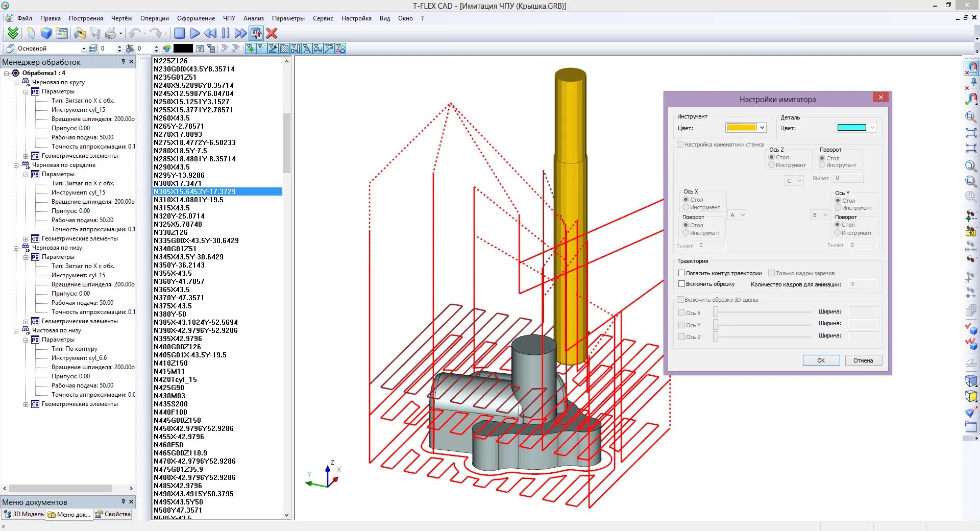980x531 pixels.
Task: Toggle the hatch selector filter icon
Action: [x=284, y=49]
